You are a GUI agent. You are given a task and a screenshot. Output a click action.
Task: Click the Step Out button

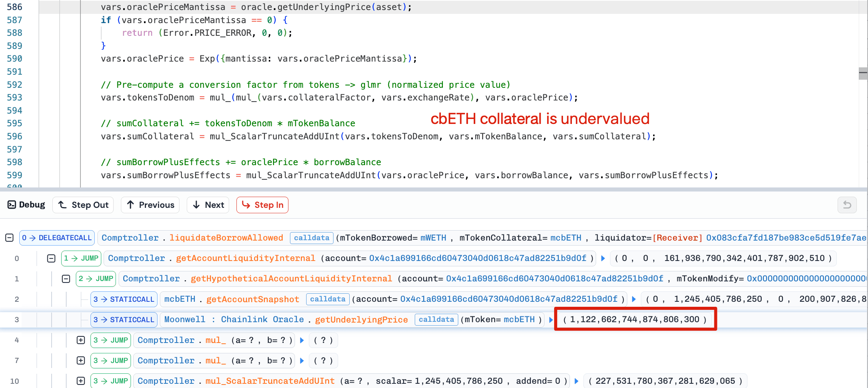(84, 205)
